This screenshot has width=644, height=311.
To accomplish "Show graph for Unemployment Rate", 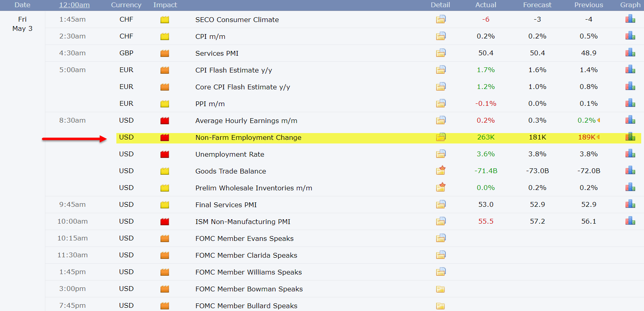I will coord(630,153).
